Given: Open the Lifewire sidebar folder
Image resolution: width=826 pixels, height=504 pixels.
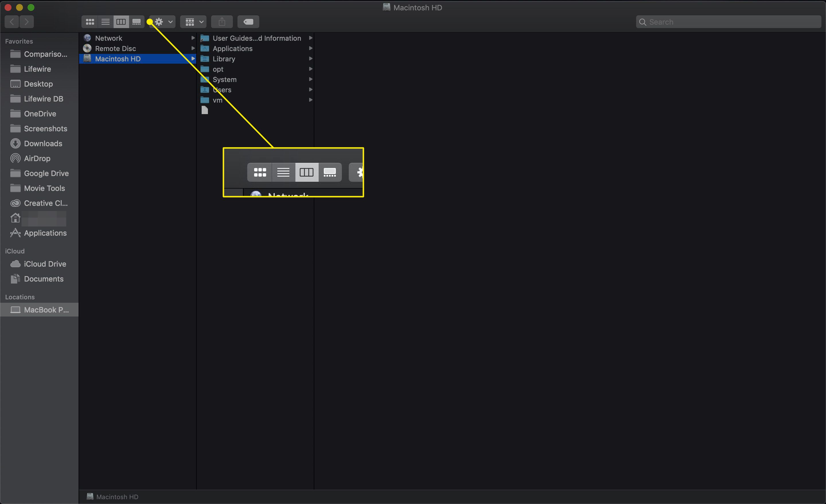Looking at the screenshot, I should pos(39,69).
